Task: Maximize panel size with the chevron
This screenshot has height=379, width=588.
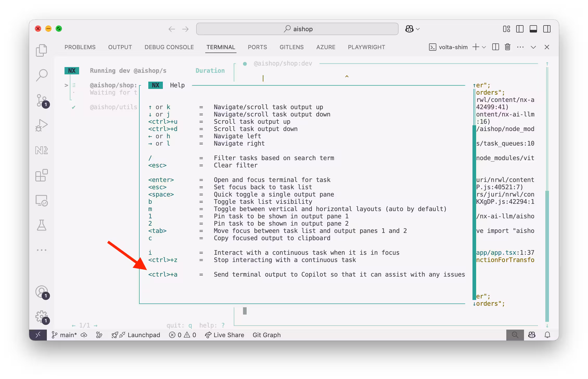Action: coord(533,47)
